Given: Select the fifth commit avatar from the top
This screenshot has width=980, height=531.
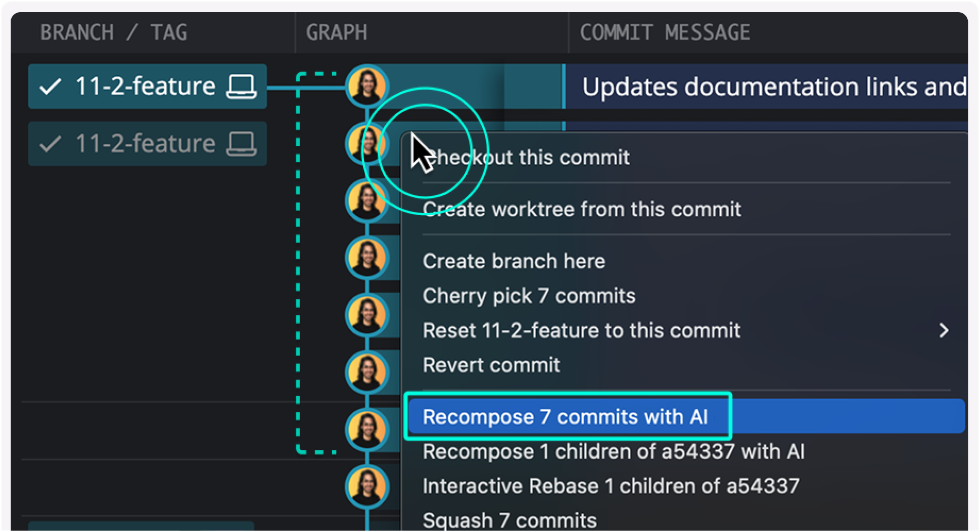Looking at the screenshot, I should 367,315.
